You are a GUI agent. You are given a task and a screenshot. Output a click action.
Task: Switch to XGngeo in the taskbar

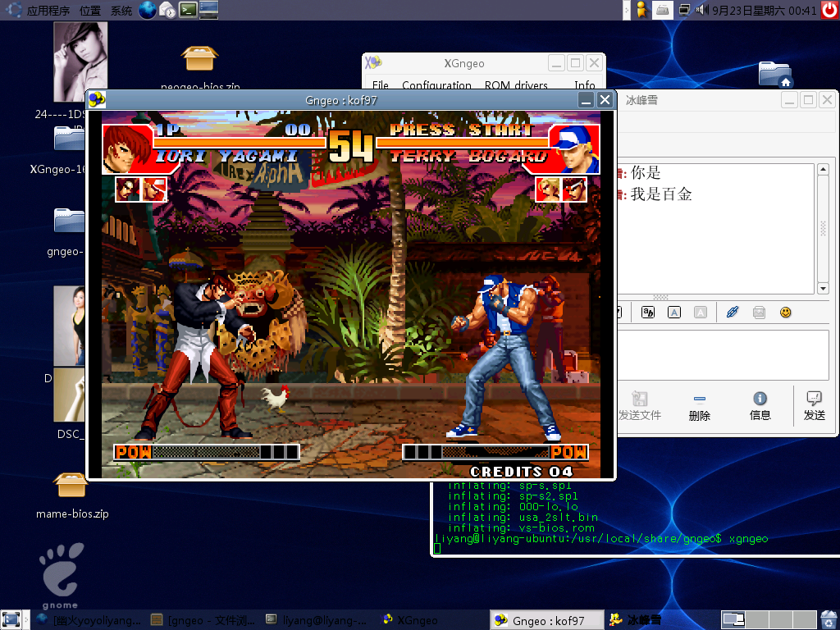click(431, 620)
